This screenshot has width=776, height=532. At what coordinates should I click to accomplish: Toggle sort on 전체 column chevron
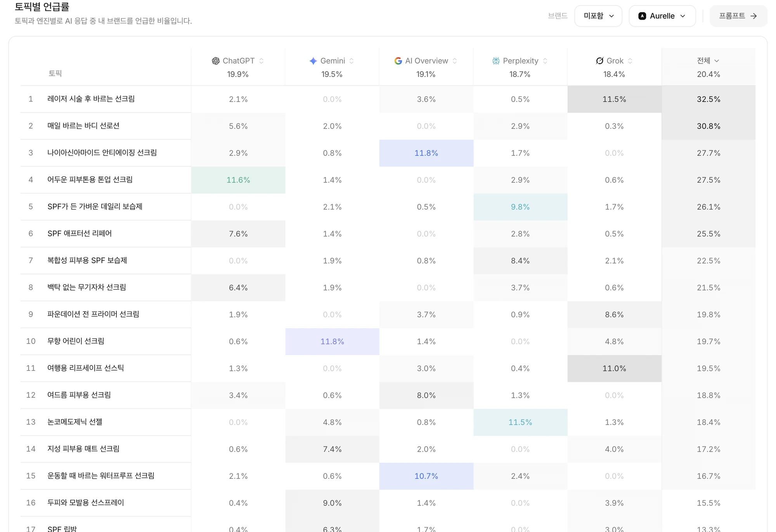(717, 61)
